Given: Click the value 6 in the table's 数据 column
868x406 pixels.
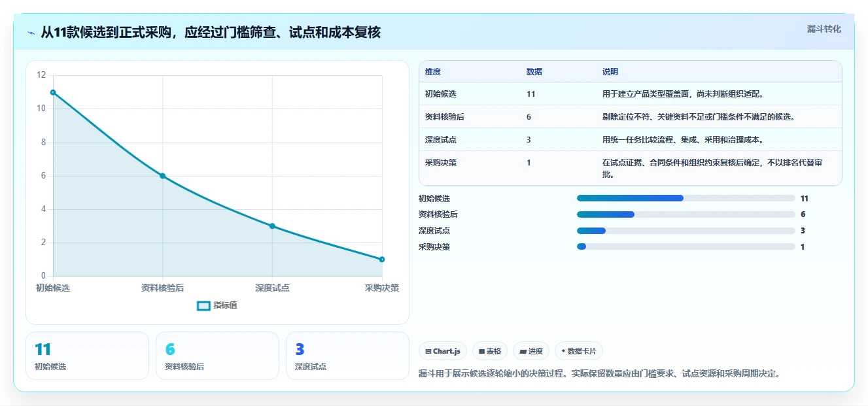Looking at the screenshot, I should click(x=529, y=117).
